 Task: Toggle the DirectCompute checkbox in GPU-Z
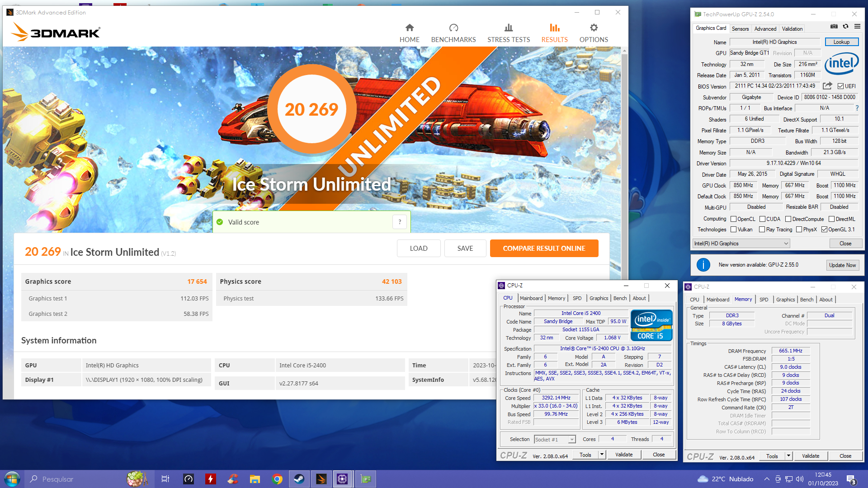(788, 219)
